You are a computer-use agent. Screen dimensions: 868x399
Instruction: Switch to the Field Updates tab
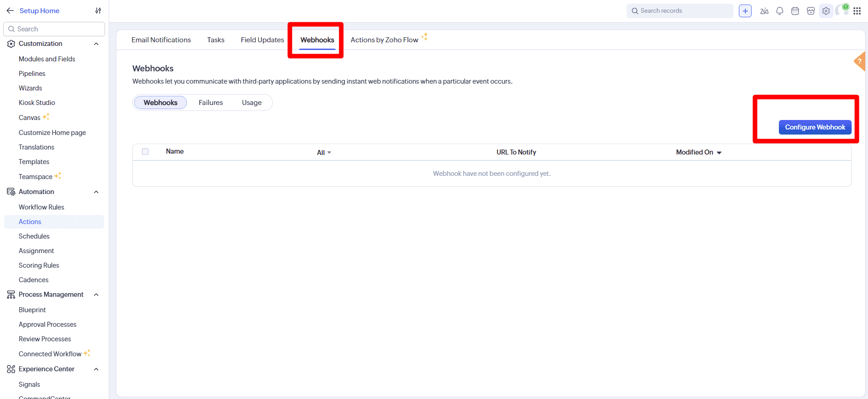[x=262, y=40]
